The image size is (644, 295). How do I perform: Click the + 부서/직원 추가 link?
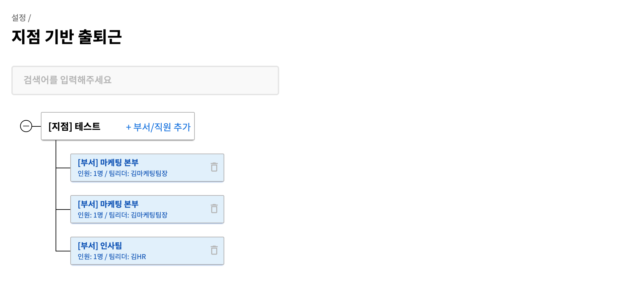[158, 127]
